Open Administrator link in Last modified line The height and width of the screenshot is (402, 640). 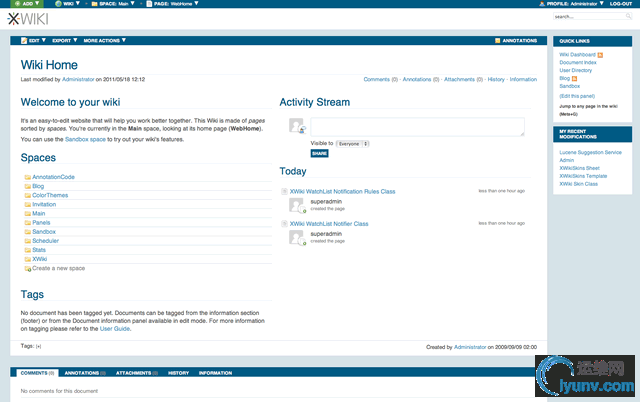78,79
